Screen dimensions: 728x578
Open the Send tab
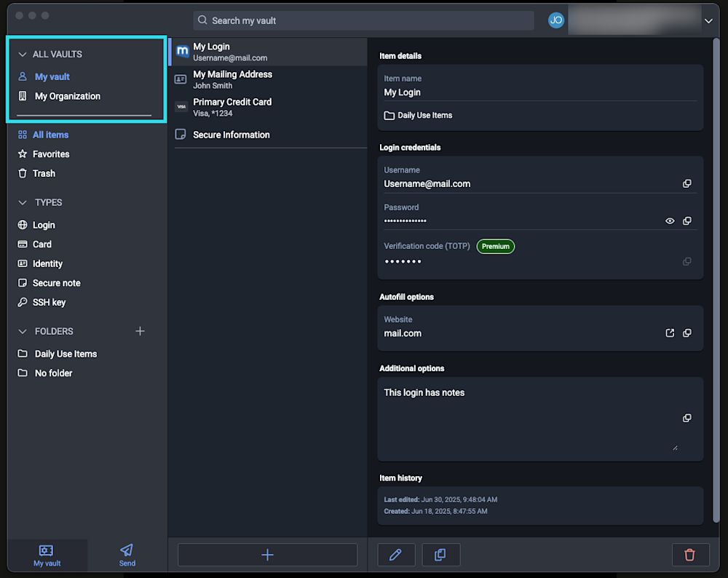point(127,555)
